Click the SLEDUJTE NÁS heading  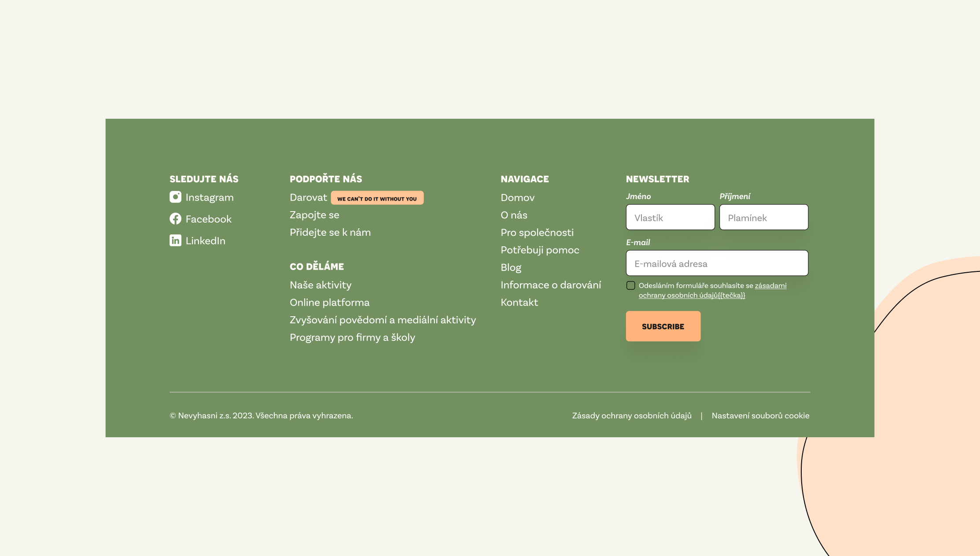[204, 179]
